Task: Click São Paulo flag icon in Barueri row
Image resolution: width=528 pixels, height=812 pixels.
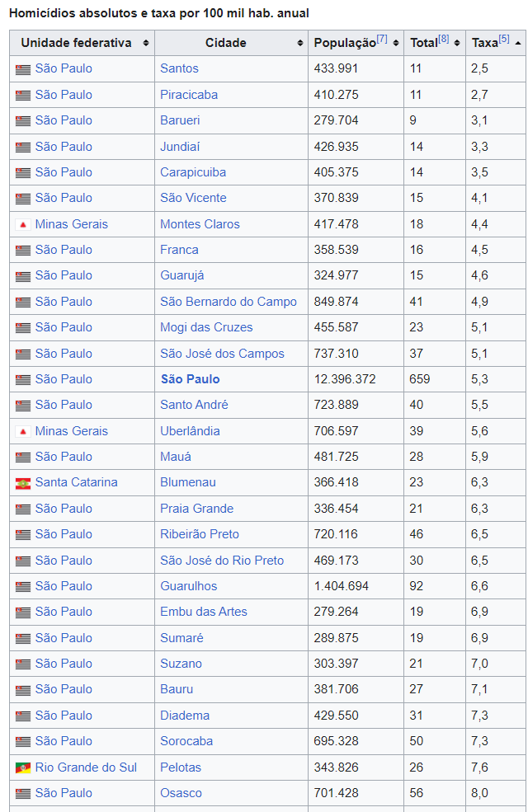Action: point(23,120)
